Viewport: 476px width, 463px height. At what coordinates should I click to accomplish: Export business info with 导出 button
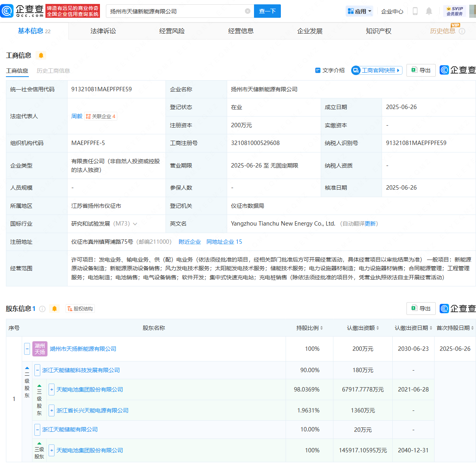[421, 70]
